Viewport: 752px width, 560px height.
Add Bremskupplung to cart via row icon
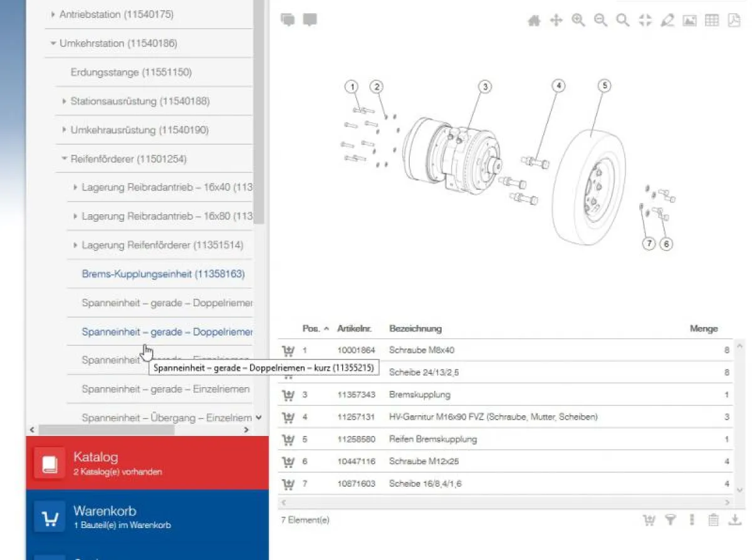point(288,395)
